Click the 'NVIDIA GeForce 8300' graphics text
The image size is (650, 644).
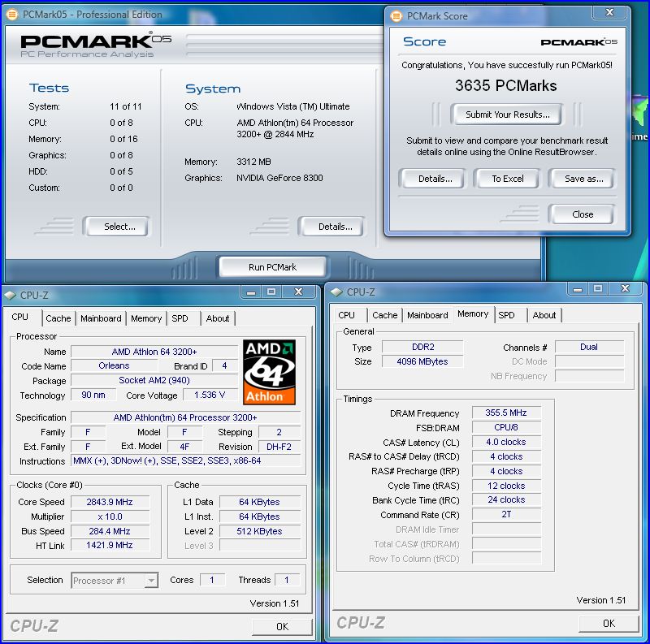(279, 178)
